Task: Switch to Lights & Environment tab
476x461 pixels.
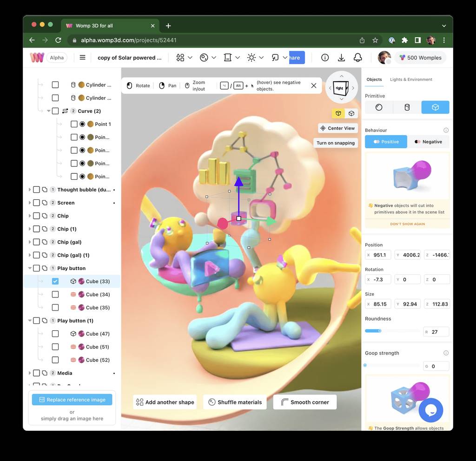Action: (410, 79)
